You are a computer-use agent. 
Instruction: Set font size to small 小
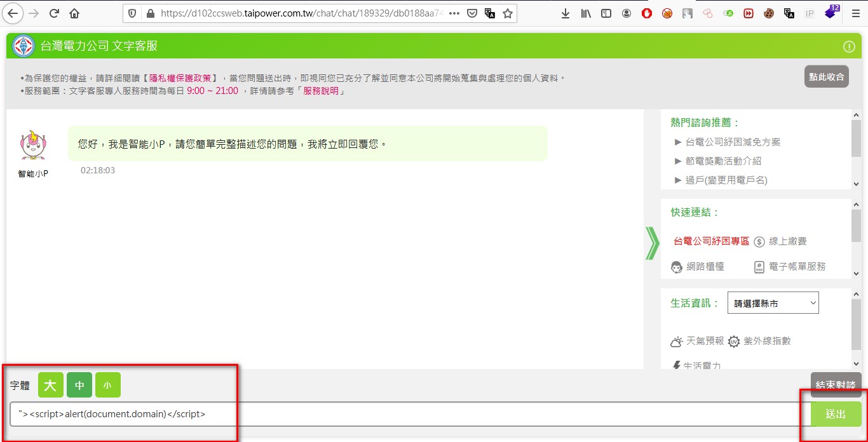coord(107,385)
